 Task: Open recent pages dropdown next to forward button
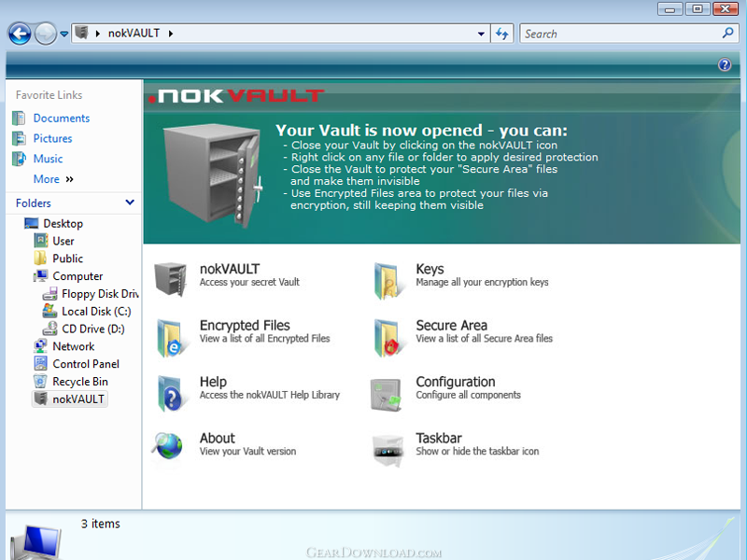[63, 34]
